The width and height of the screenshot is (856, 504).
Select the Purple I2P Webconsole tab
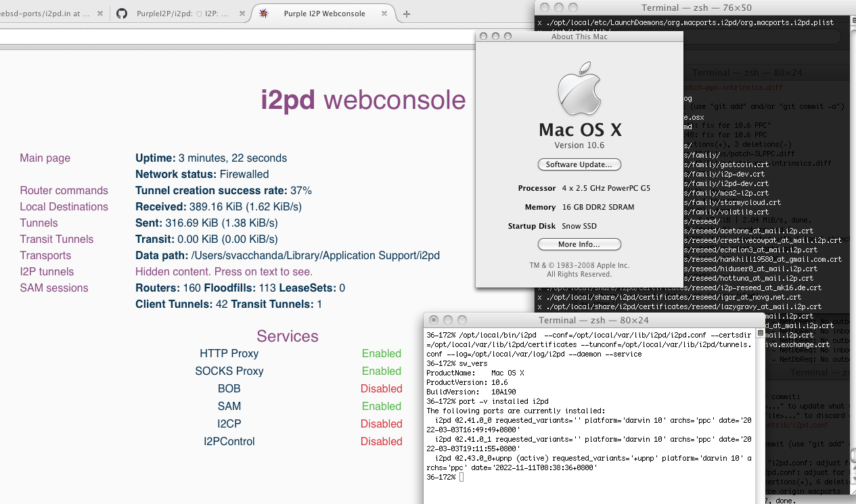[324, 14]
